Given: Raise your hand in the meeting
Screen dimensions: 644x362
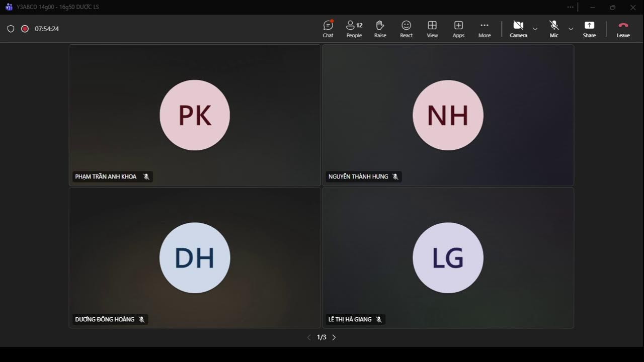Looking at the screenshot, I should (380, 29).
